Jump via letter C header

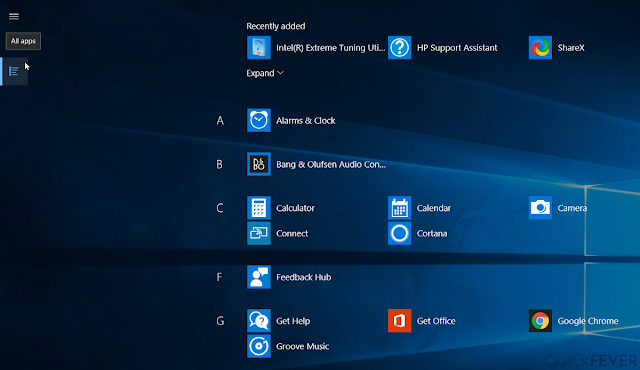220,208
